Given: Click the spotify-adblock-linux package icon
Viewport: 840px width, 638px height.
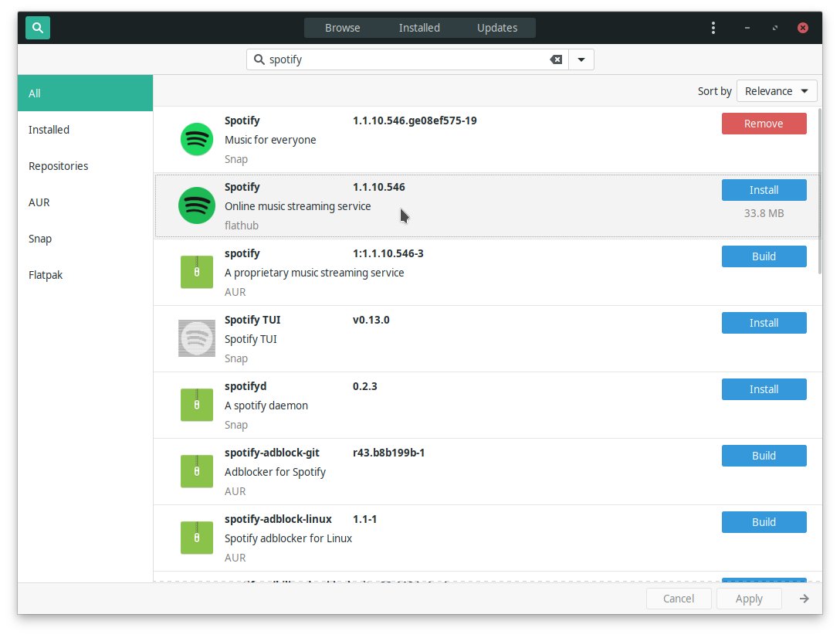Looking at the screenshot, I should coord(197,538).
